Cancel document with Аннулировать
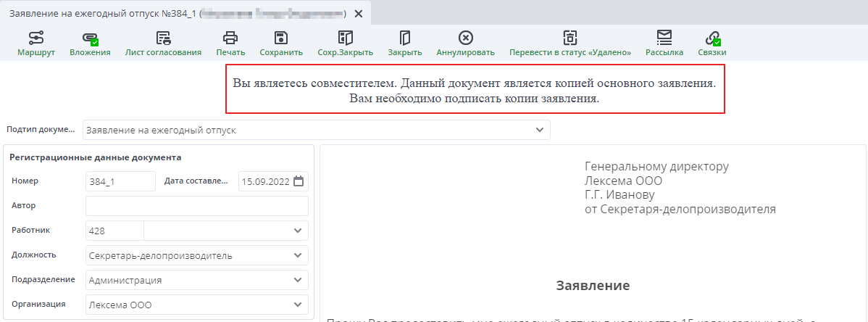Screen dimensions: 868x322 click(x=465, y=44)
